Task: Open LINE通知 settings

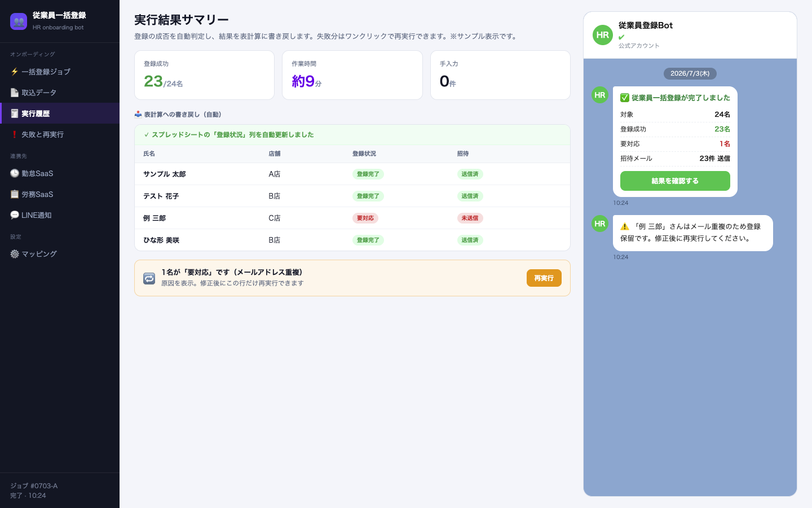Action: tap(60, 215)
